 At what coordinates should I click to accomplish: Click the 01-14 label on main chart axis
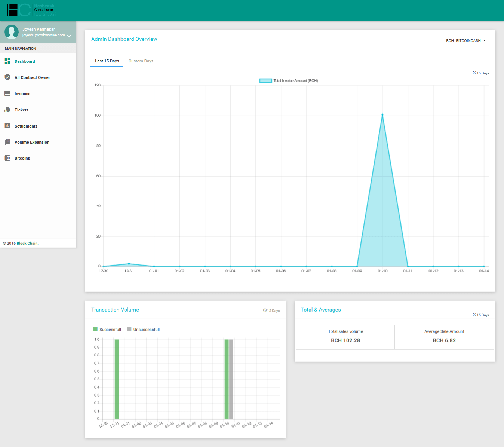[x=484, y=271]
